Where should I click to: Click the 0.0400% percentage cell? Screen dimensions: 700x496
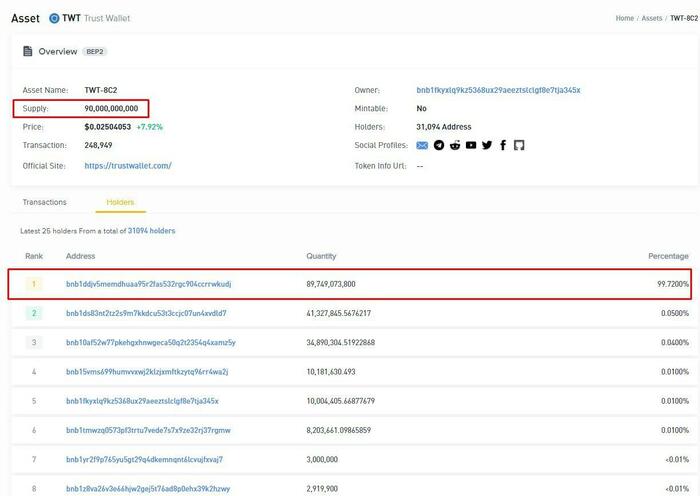click(x=675, y=343)
